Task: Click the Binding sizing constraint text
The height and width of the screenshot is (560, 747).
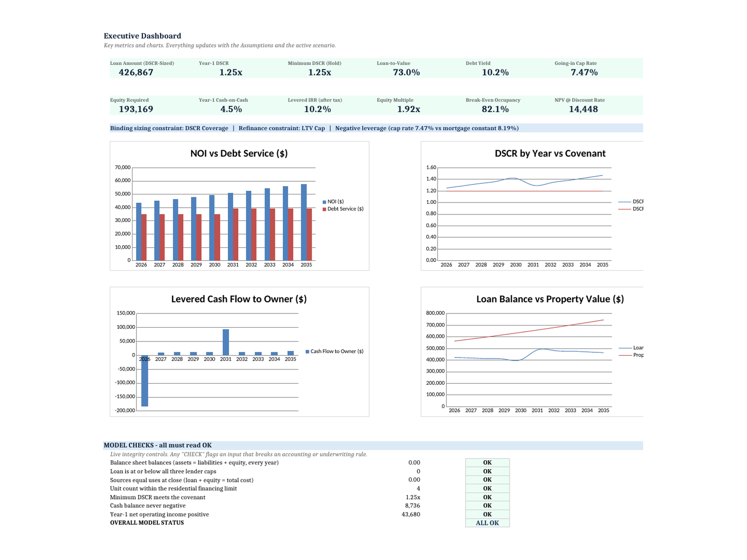Action: coord(169,128)
